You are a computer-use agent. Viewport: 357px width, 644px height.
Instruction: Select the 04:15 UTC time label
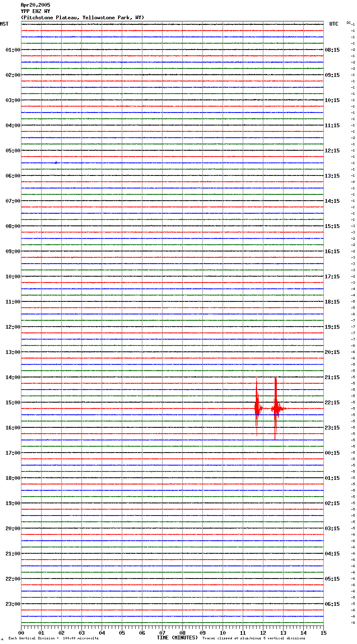tap(332, 554)
